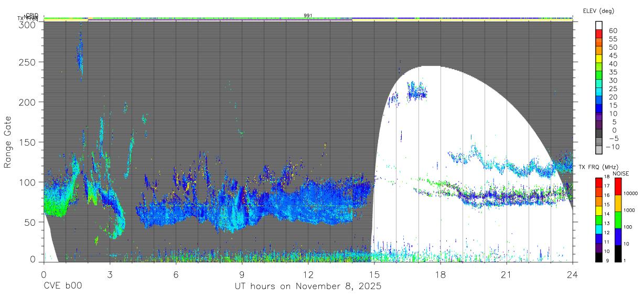
Task: Select the cyan 12–13 MHz TX FRQ swatch
Action: 599,229
